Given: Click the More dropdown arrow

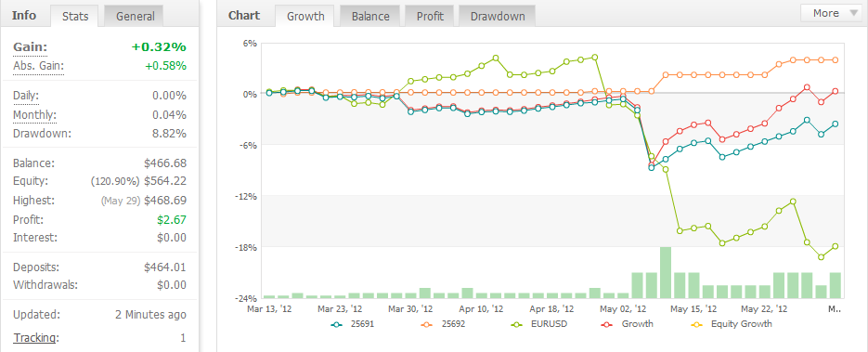Looking at the screenshot, I should (x=852, y=14).
